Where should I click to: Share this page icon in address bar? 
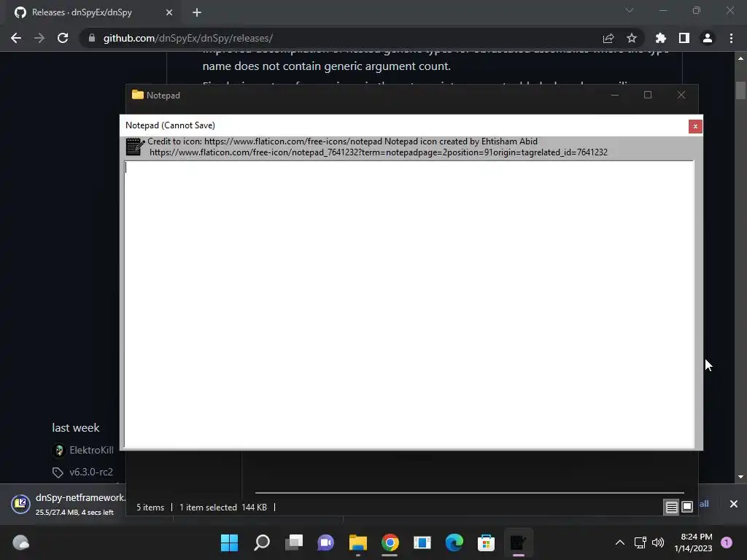[x=608, y=38]
